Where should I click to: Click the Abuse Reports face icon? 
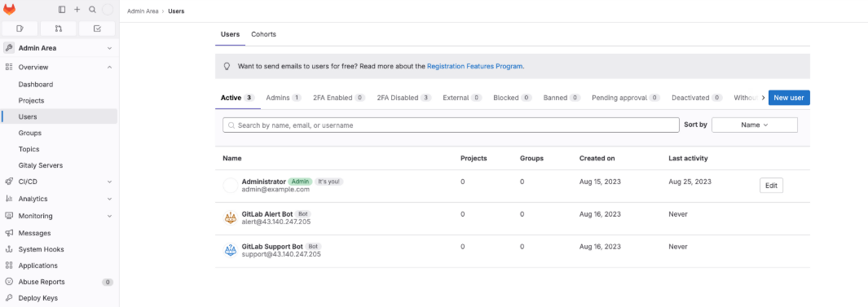(x=9, y=282)
